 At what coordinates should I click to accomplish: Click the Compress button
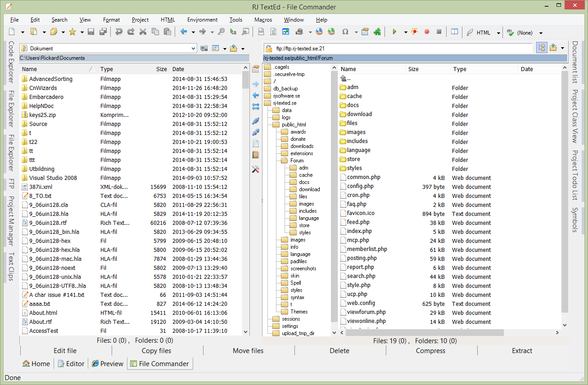[x=430, y=351]
